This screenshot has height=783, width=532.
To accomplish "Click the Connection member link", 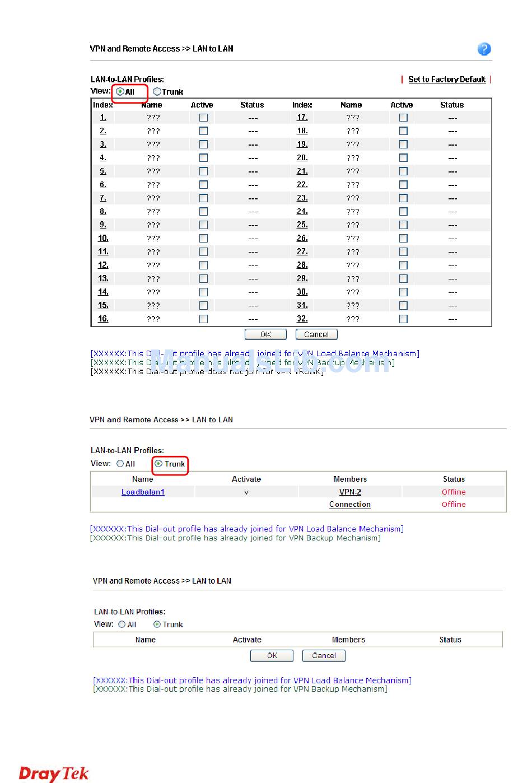I will tap(350, 505).
